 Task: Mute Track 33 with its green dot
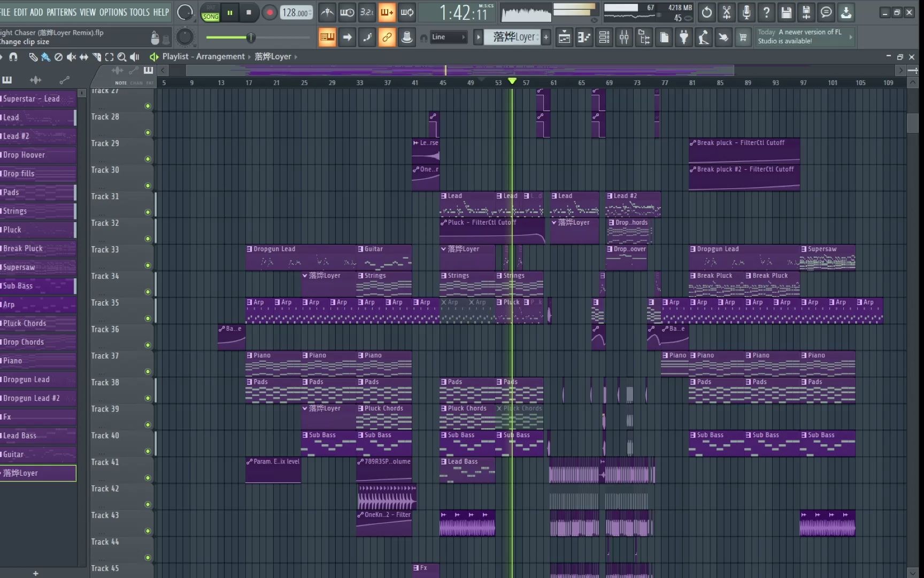pyautogui.click(x=148, y=265)
